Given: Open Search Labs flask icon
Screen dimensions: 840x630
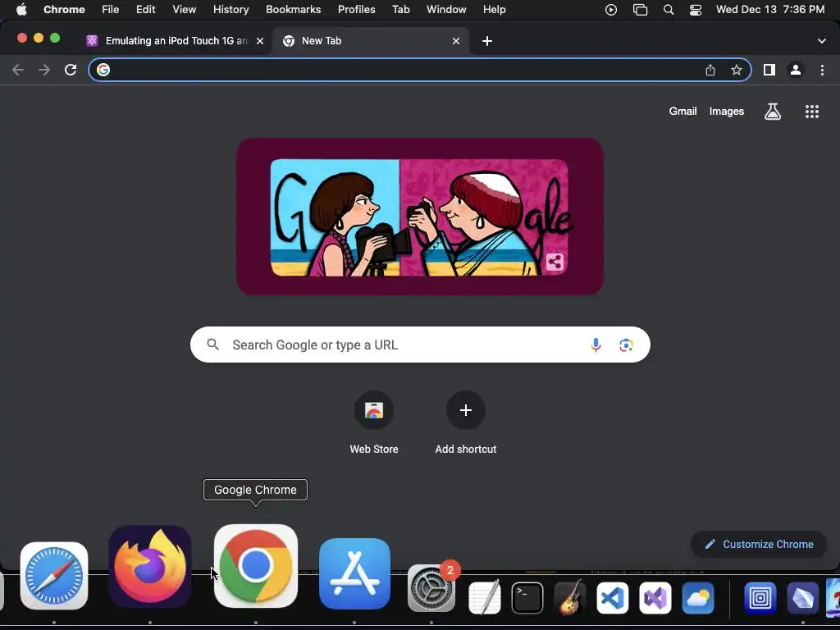Looking at the screenshot, I should pyautogui.click(x=773, y=112).
